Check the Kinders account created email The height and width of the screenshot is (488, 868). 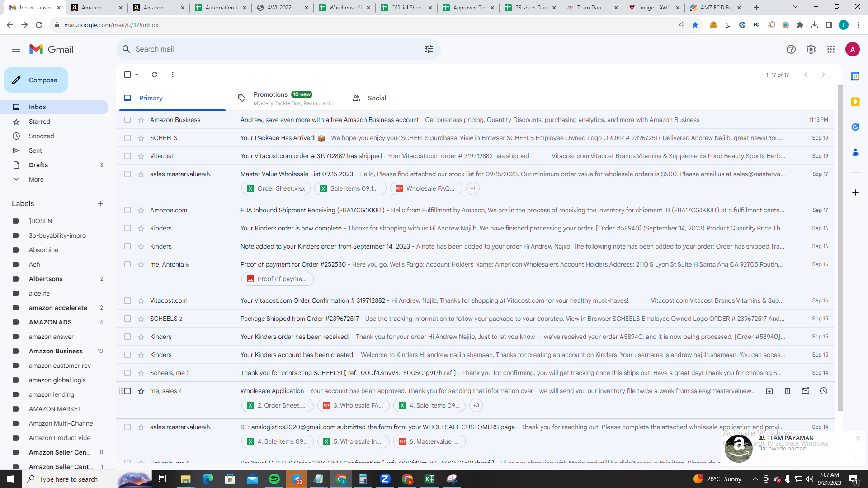point(127,355)
